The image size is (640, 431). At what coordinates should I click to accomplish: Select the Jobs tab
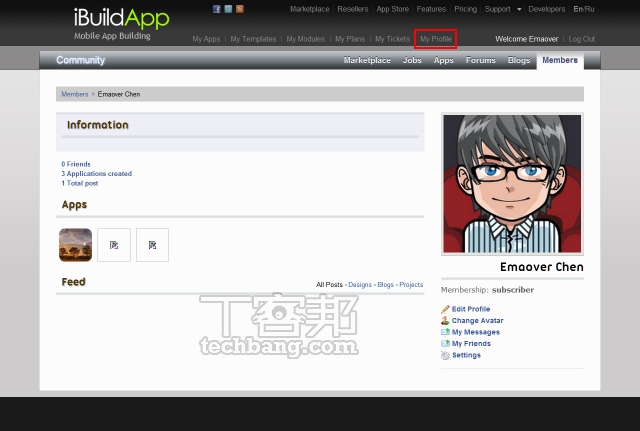412,60
